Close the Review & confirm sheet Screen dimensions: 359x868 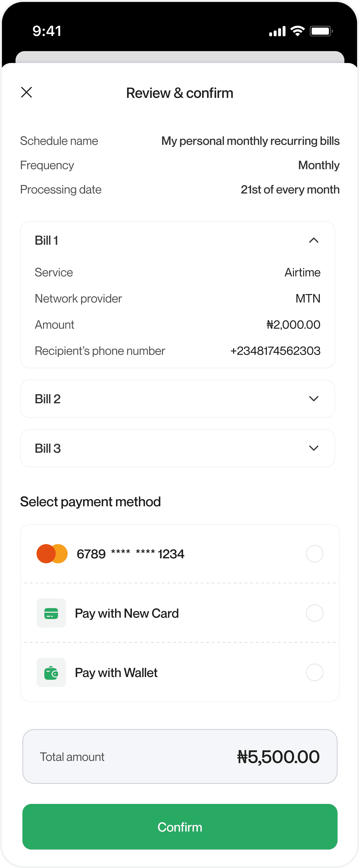click(26, 92)
